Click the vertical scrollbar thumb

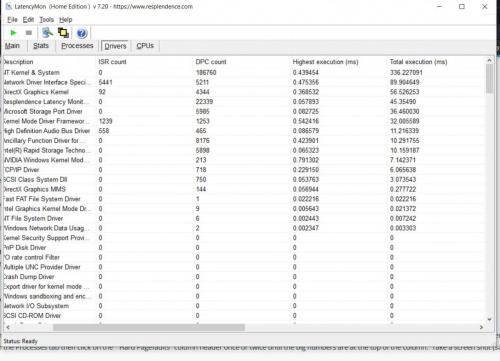click(489, 78)
